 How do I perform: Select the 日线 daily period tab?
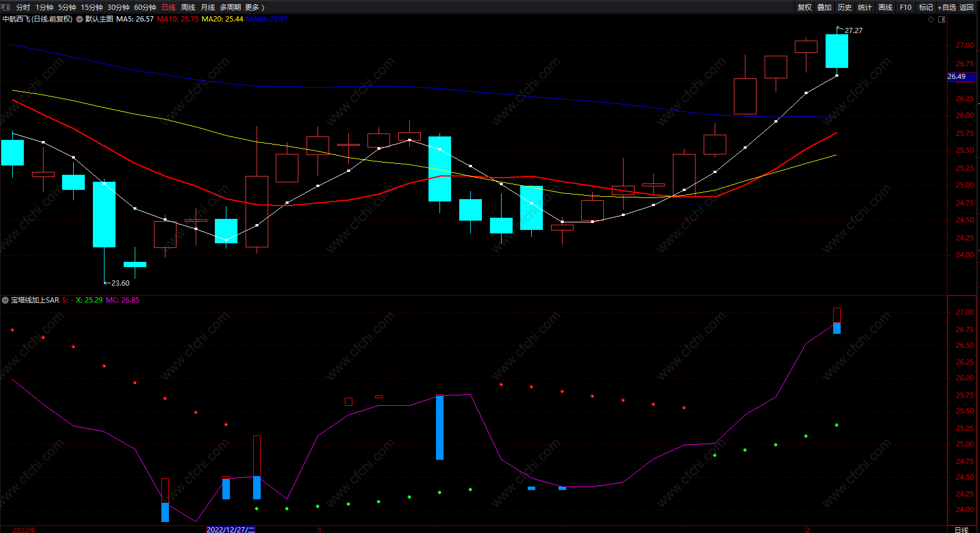point(168,8)
